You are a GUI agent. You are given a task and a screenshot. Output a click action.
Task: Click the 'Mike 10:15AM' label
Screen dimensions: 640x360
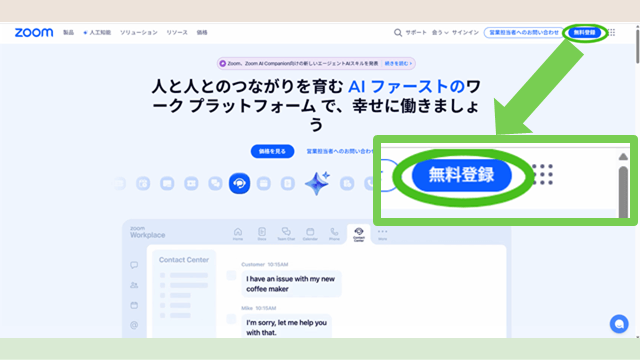pyautogui.click(x=258, y=308)
